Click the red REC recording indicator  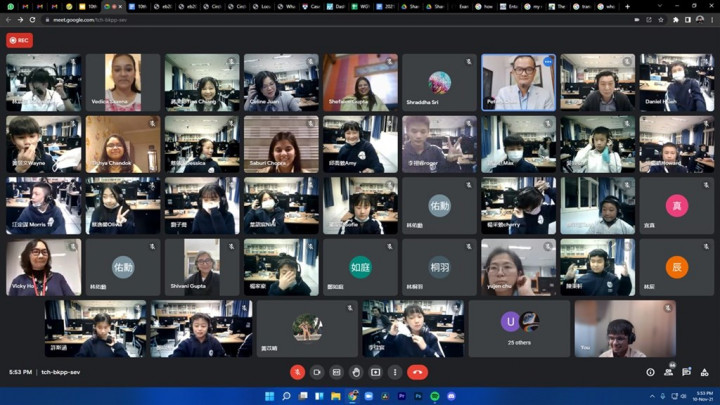(19, 41)
